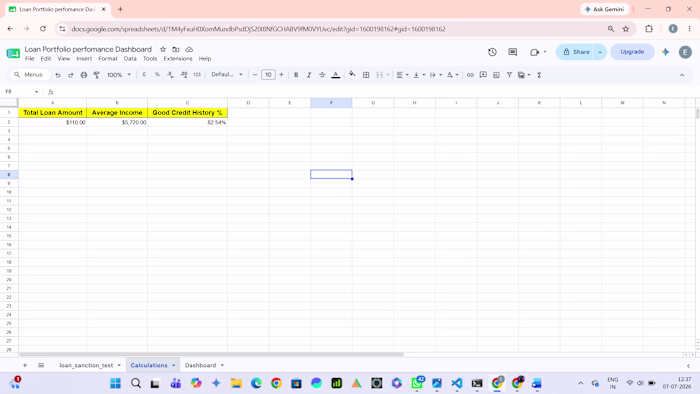
Task: Click the Ask Gemini button
Action: (x=604, y=9)
